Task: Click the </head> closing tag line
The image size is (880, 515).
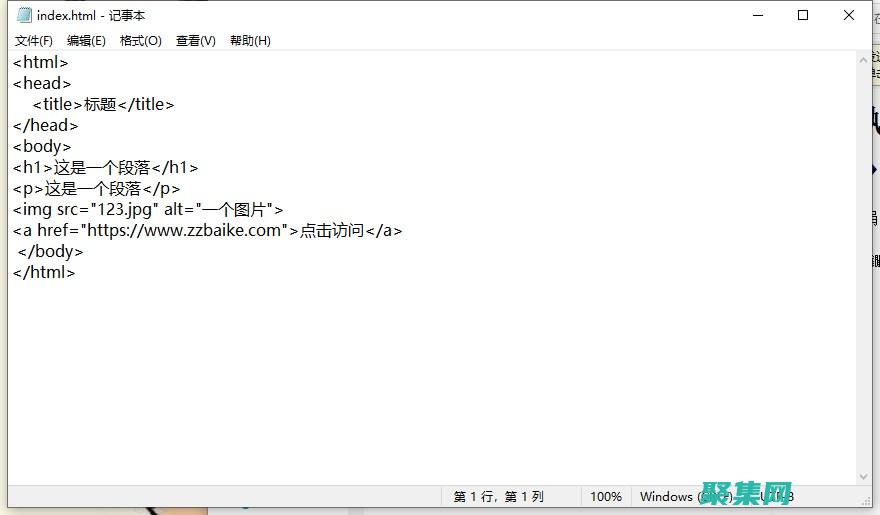Action: (45, 126)
